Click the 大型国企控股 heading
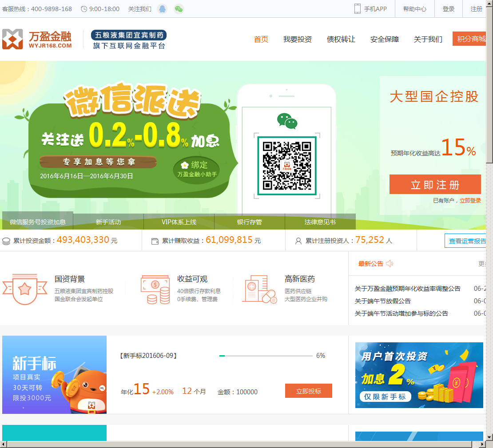 point(434,96)
